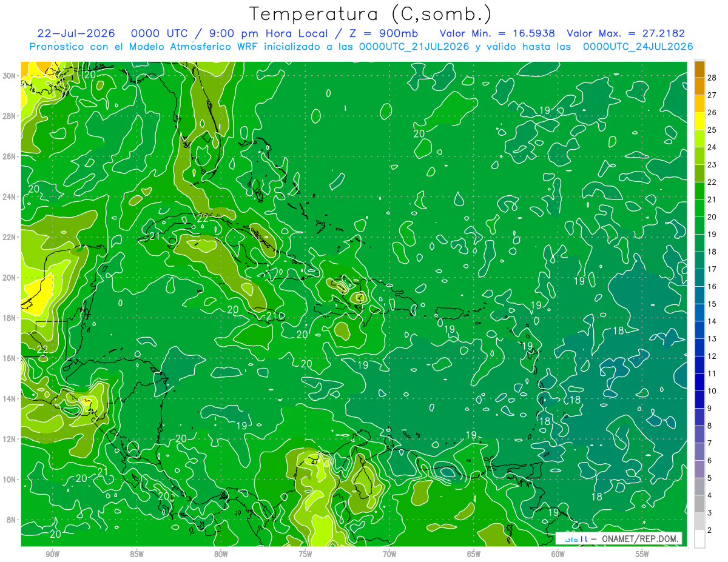Click the "80W" longitude axis label
This screenshot has width=728, height=562.
click(x=221, y=554)
